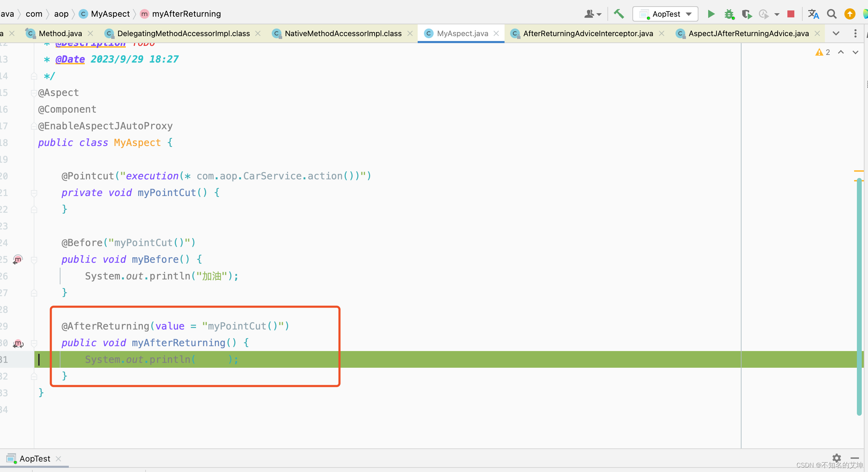Viewport: 868px width, 472px height.
Task: Click the MyAspect class name in code
Action: click(137, 143)
